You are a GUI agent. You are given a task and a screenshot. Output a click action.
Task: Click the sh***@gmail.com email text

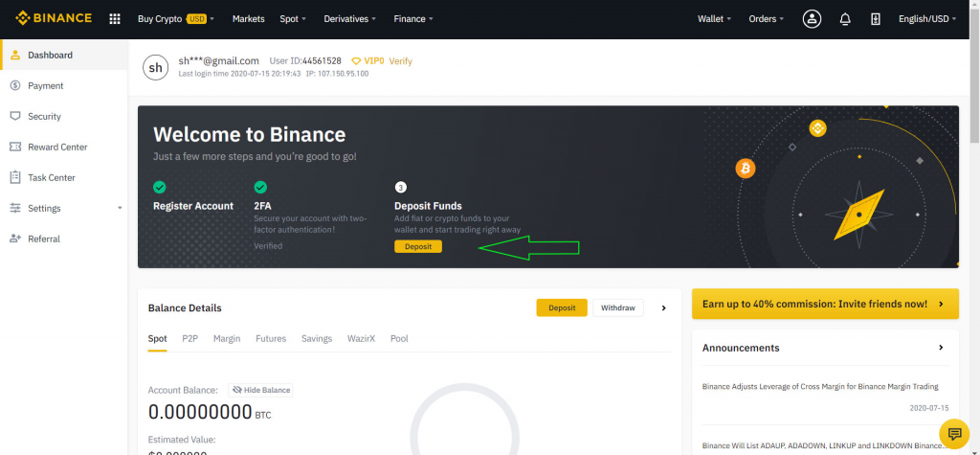click(x=219, y=60)
